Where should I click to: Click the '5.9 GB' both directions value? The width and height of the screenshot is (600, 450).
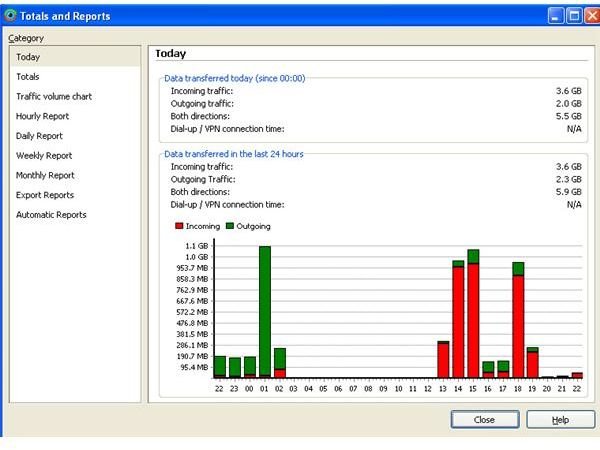[x=569, y=192]
